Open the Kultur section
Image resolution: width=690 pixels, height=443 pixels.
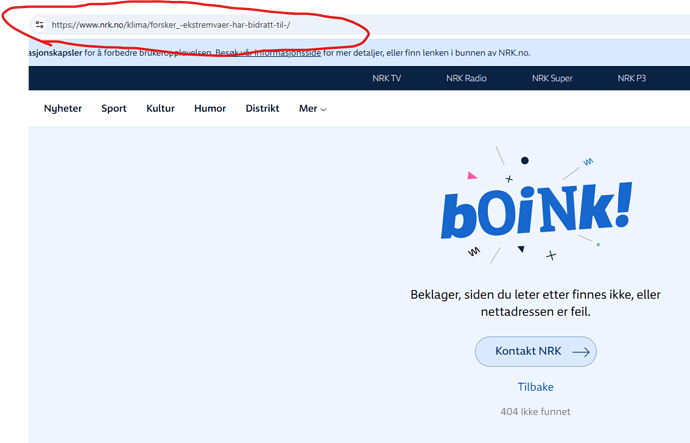pyautogui.click(x=160, y=109)
